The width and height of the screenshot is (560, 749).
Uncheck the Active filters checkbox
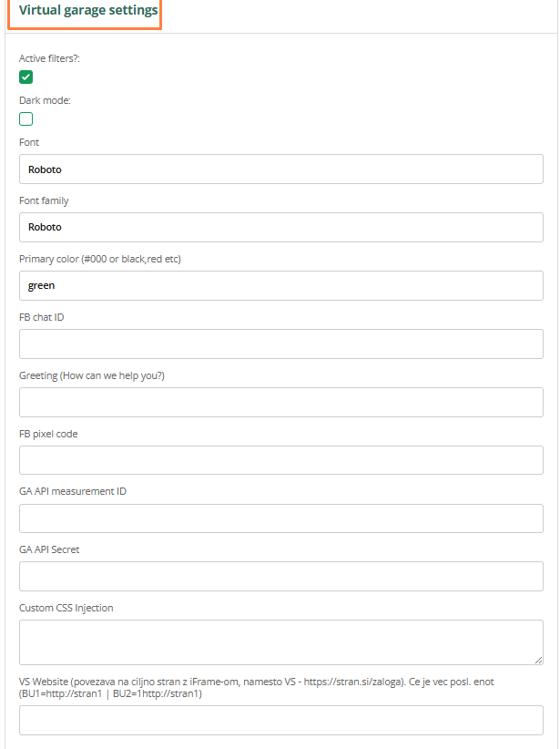click(26, 77)
